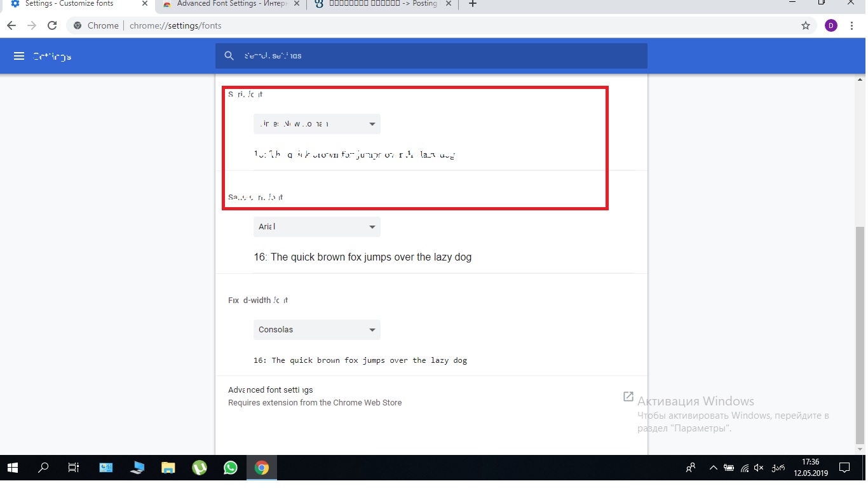Click the "Fixed-width font" label
Screen dimensions: 868x488
(258, 300)
